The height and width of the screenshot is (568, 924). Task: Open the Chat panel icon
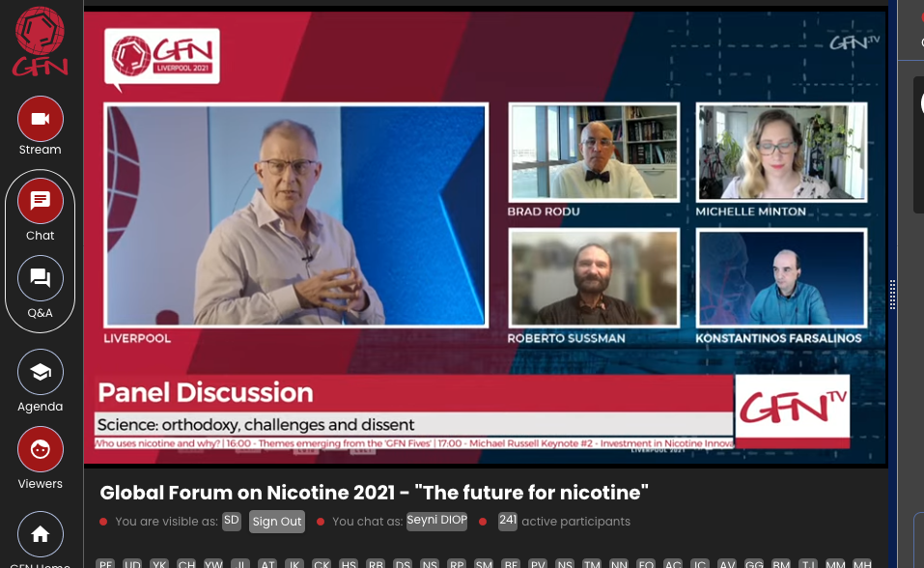click(40, 201)
